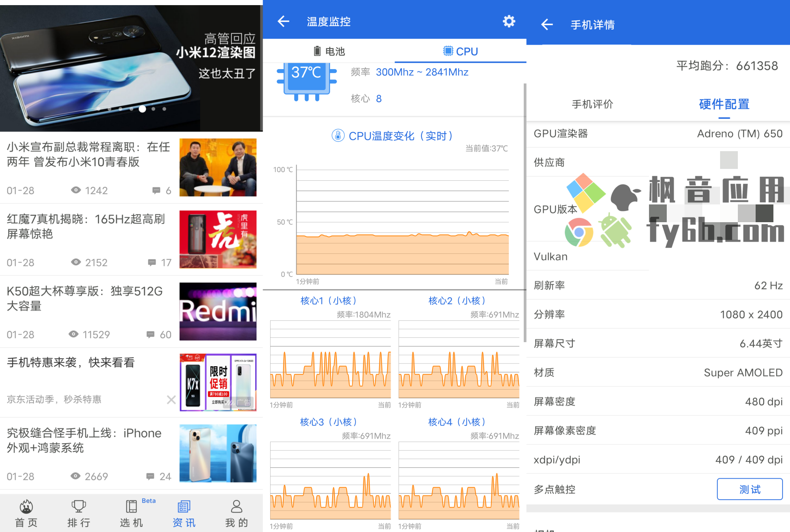The image size is (790, 532).
Task: Tap the 选机 Beta icon
Action: (131, 506)
